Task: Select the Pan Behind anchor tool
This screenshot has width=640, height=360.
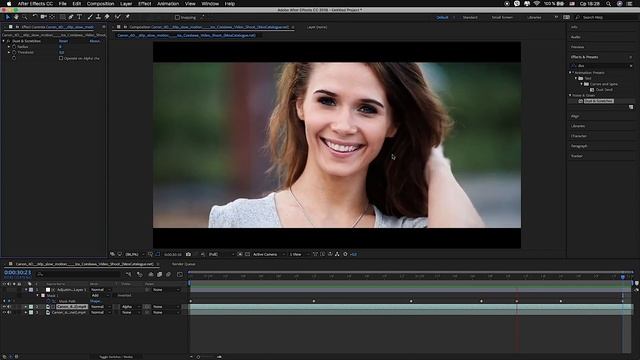Action: tap(52, 17)
